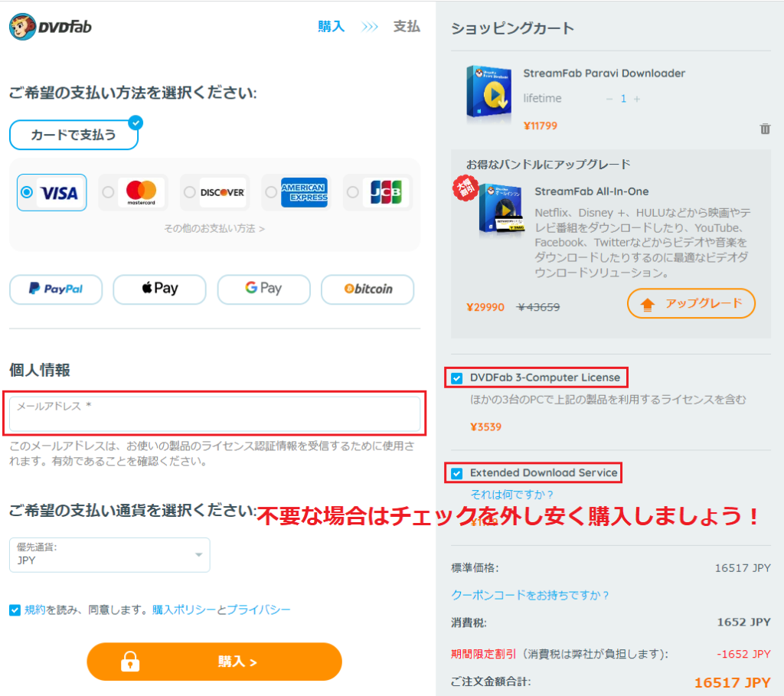The height and width of the screenshot is (696, 784).
Task: Click the アップグレード upgrade button
Action: 691,303
